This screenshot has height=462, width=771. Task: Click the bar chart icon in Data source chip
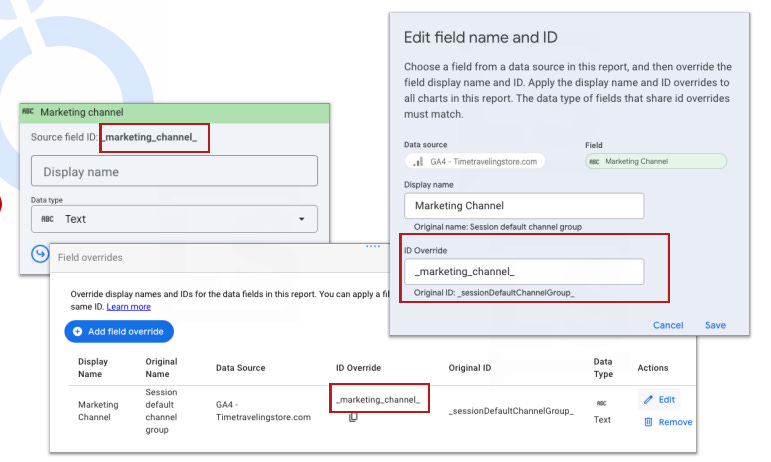pos(418,161)
